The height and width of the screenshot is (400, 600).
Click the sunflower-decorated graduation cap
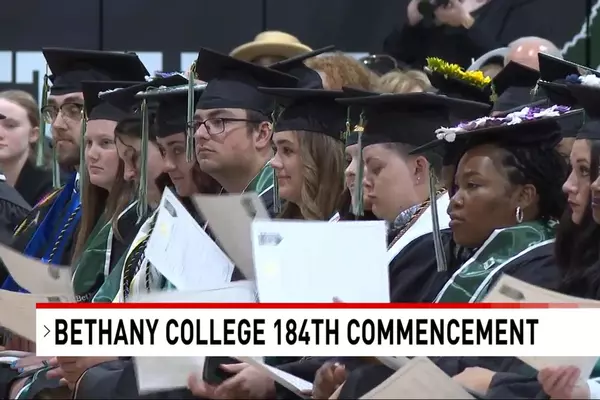(458, 79)
